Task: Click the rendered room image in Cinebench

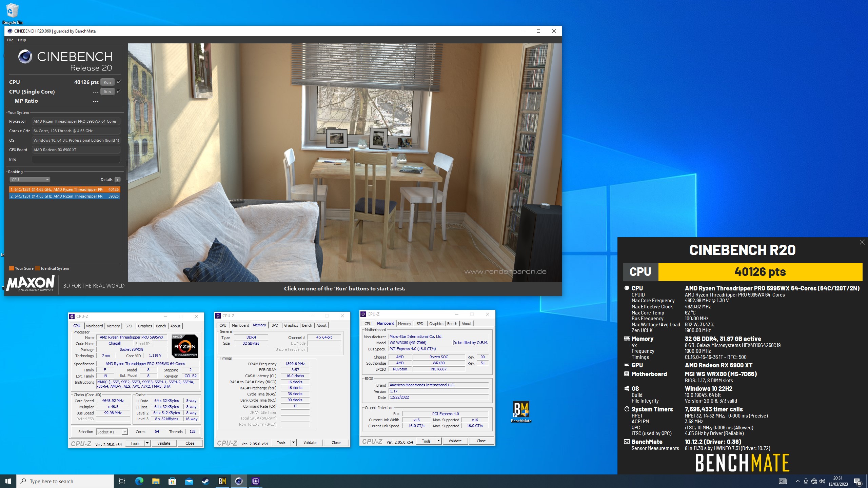Action: click(x=344, y=162)
